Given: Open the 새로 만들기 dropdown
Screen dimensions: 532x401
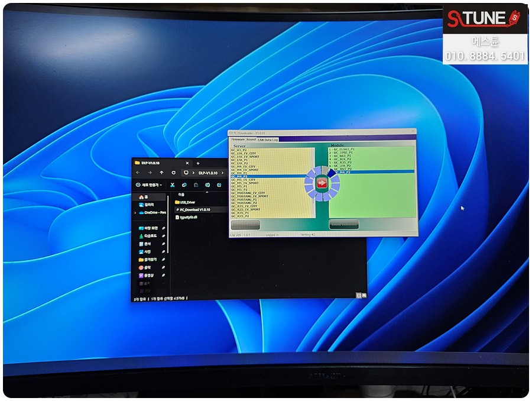Looking at the screenshot, I should 150,185.
